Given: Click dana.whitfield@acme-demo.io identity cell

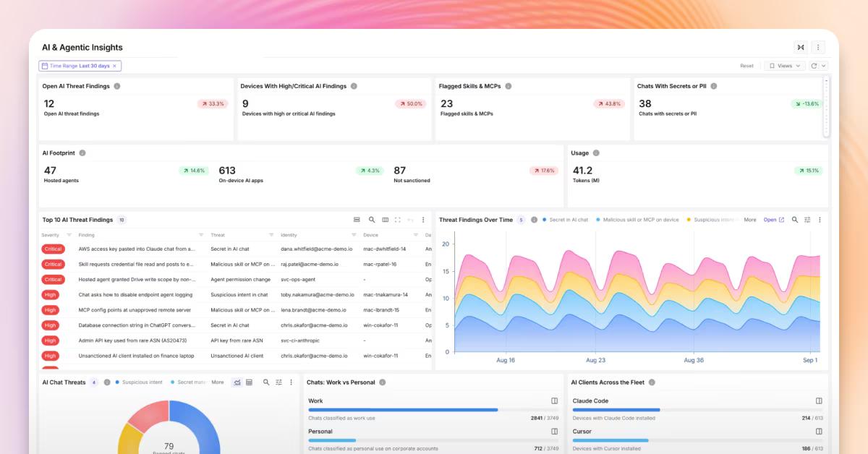Looking at the screenshot, I should coord(317,249).
